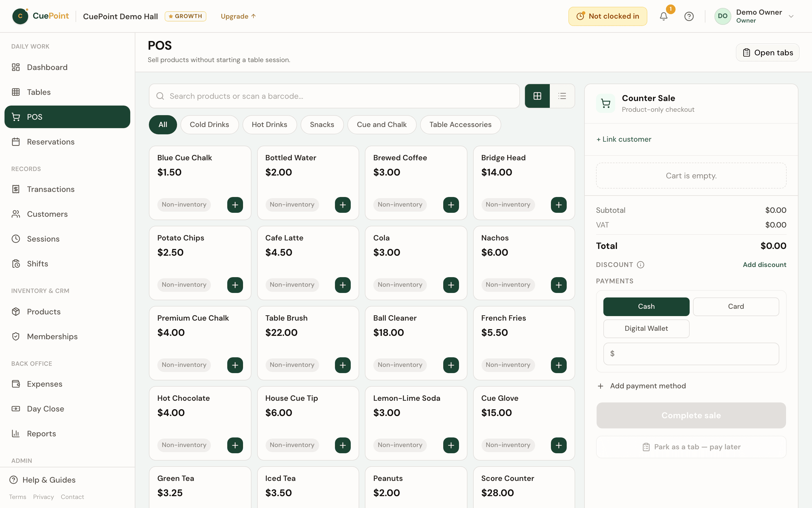
Task: Add Bottled Water to cart
Action: coord(343,205)
